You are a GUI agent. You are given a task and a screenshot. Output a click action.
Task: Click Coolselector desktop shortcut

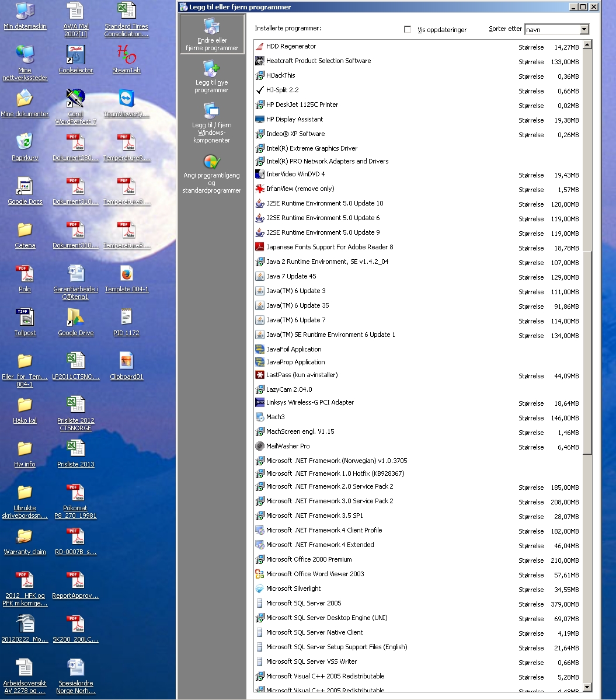(x=76, y=60)
